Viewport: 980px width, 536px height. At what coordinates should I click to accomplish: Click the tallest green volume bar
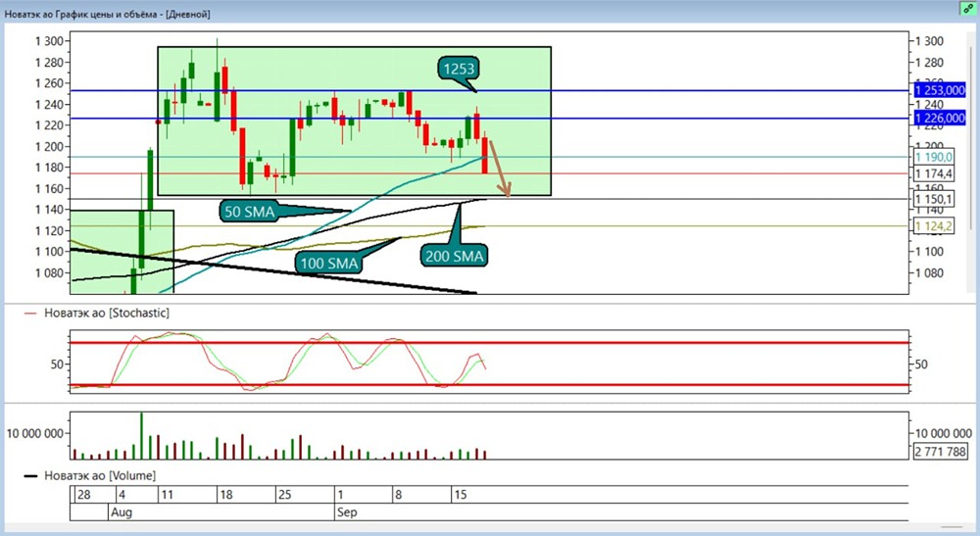pos(141,436)
